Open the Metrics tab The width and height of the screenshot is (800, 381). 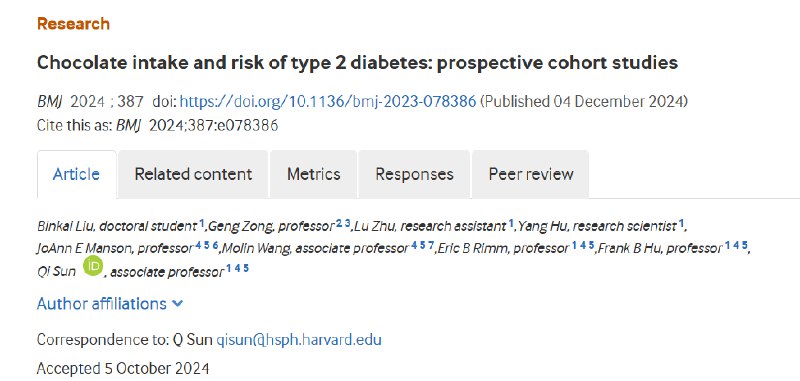tap(313, 174)
